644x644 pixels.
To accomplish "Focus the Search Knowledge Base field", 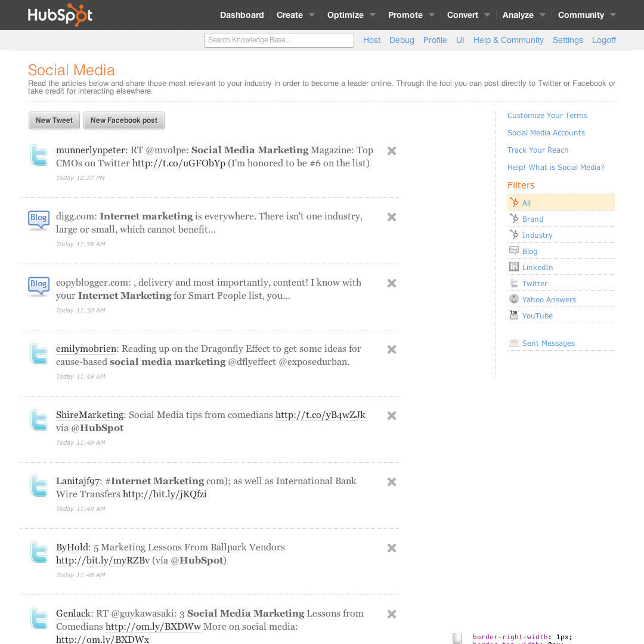I will click(x=279, y=40).
